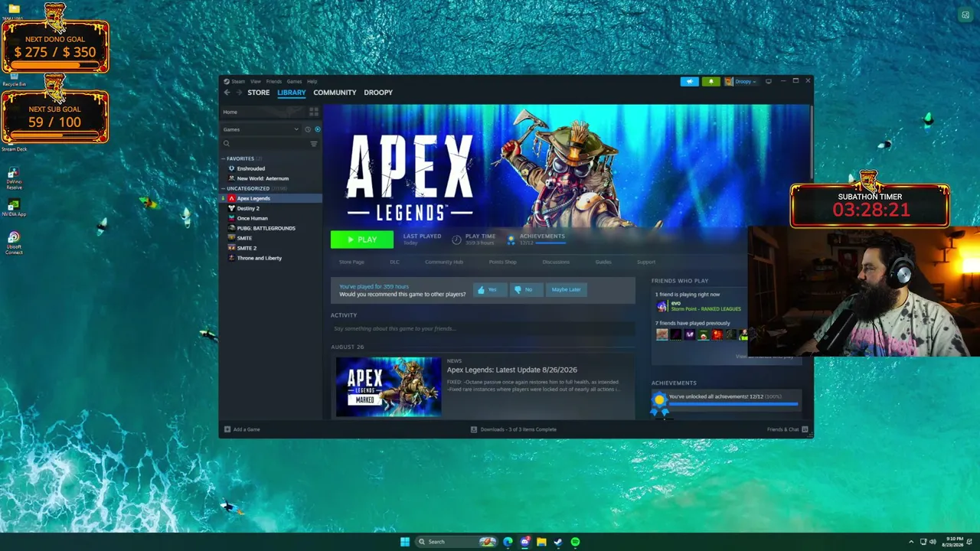Viewport: 980px width, 551px height.
Task: Open Windows Start menu
Action: coord(404,542)
